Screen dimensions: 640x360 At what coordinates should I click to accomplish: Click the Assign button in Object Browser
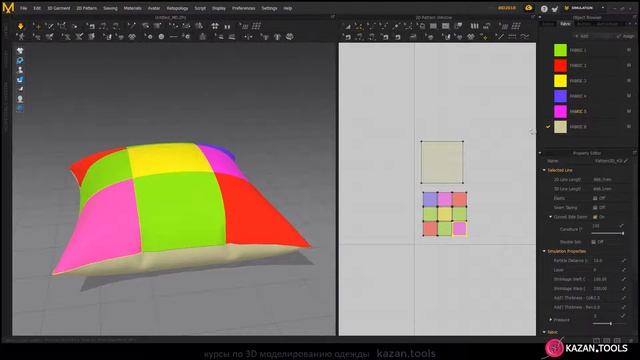[626, 36]
